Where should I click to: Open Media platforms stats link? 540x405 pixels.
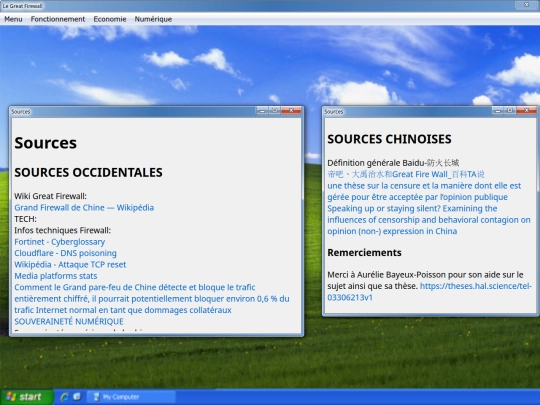coord(56,276)
